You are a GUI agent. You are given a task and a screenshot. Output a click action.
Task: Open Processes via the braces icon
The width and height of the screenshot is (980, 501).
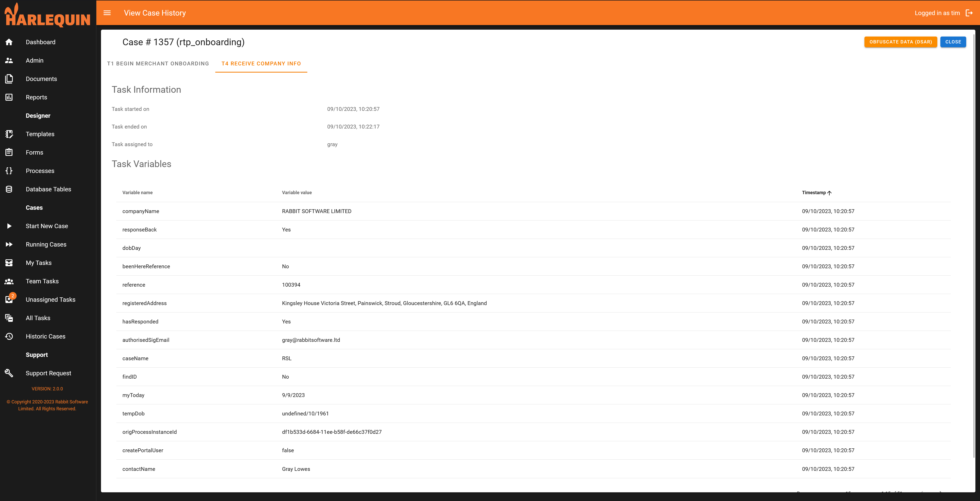point(9,171)
